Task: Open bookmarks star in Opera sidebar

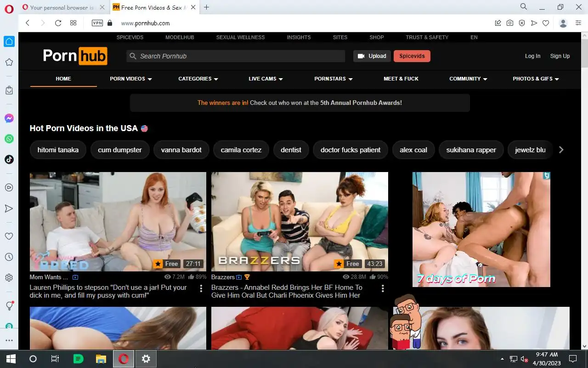Action: pos(9,62)
